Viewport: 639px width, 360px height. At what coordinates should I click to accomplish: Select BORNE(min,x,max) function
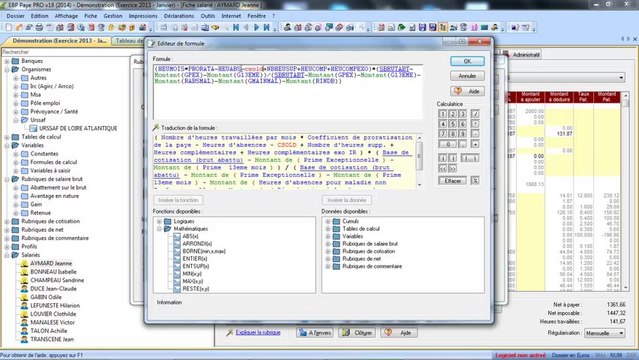[x=204, y=251]
